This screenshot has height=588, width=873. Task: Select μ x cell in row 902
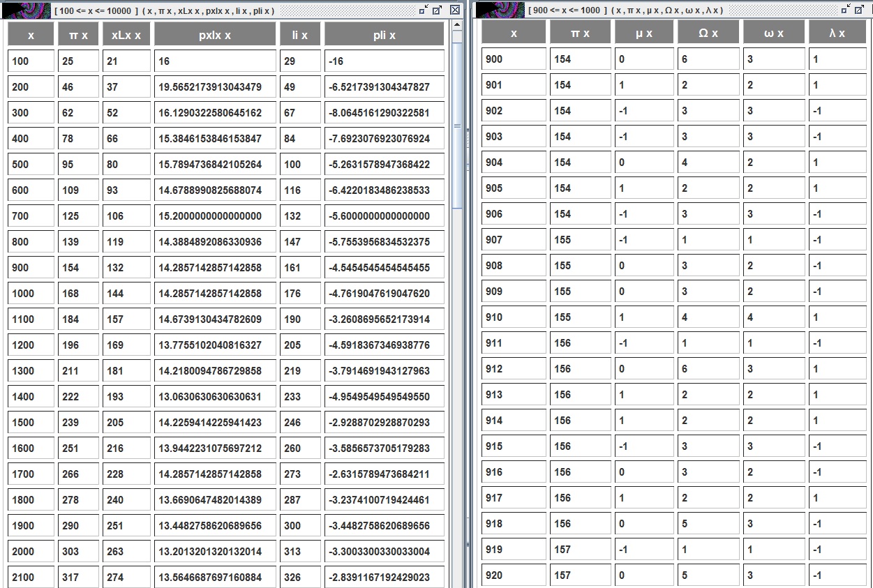(644, 111)
